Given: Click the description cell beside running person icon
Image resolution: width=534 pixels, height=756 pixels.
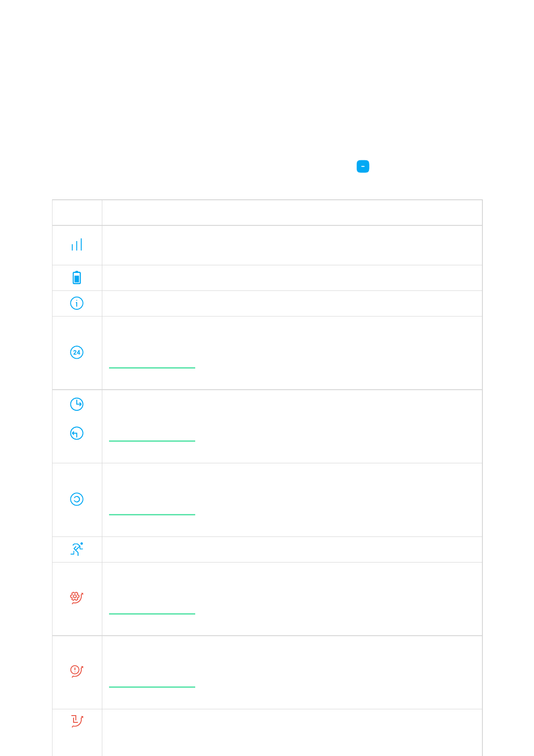Looking at the screenshot, I should point(292,549).
